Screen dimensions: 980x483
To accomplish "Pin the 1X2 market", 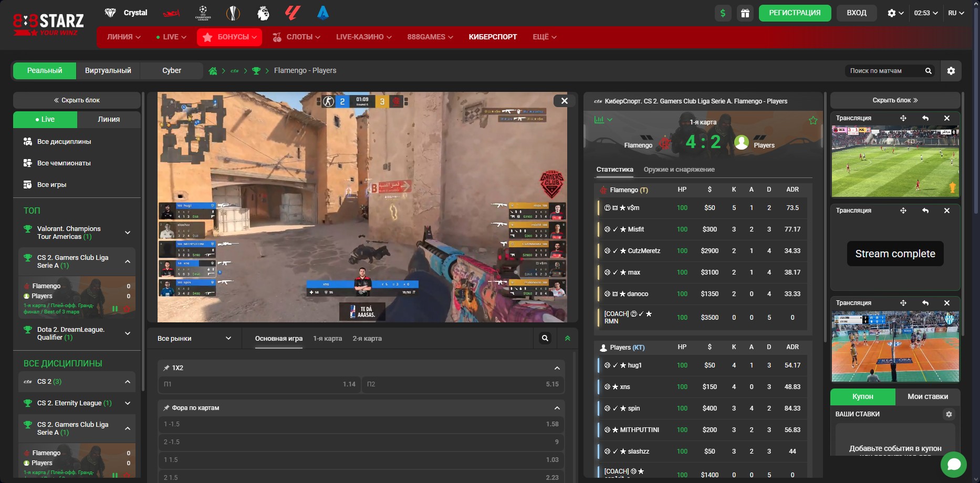I will tap(166, 368).
